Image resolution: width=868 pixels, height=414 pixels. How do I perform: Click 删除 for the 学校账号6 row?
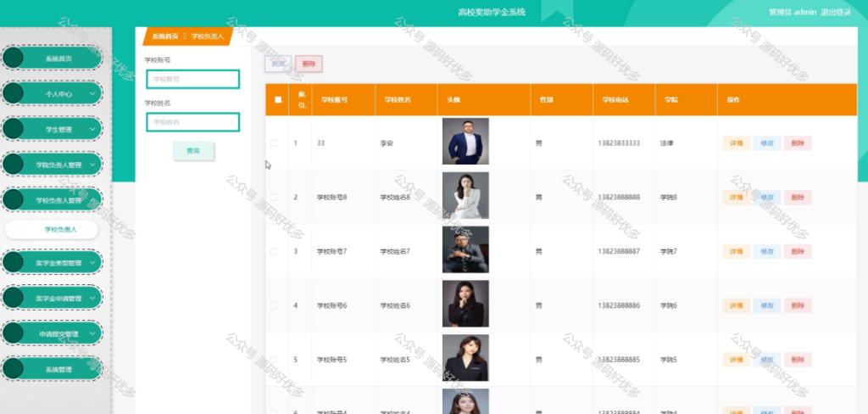798,305
